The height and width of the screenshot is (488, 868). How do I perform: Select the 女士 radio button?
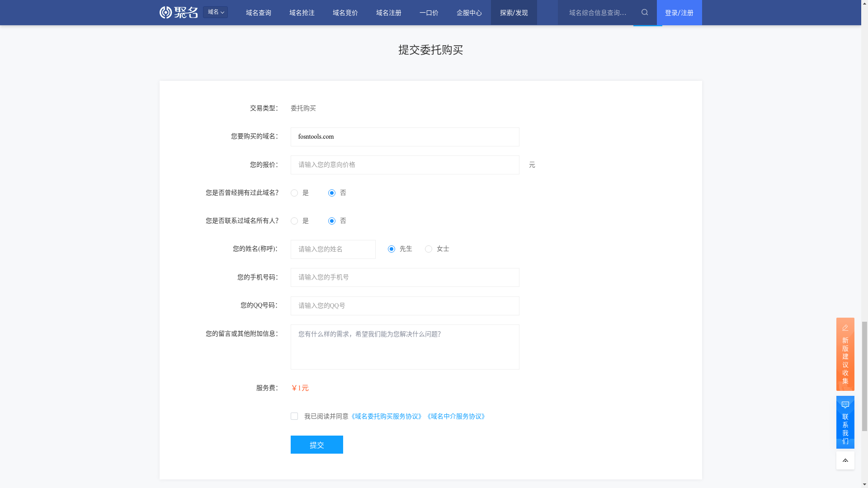pos(429,249)
